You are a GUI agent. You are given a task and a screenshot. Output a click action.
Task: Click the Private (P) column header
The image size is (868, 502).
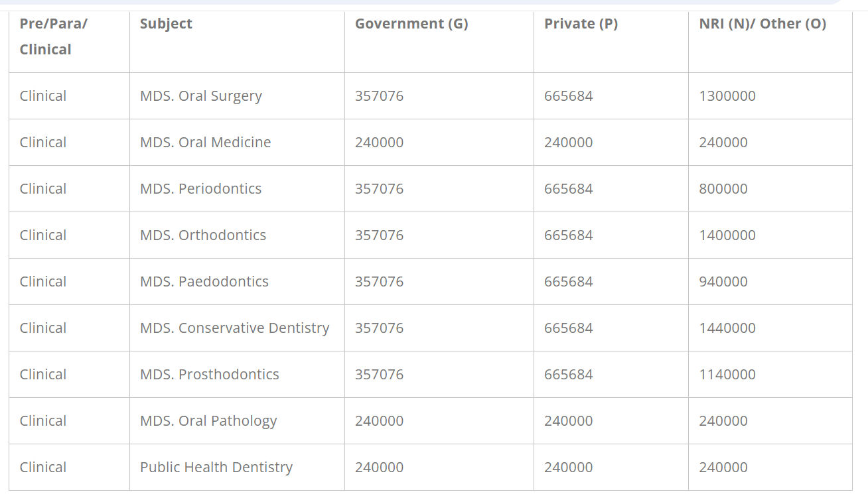(x=581, y=24)
